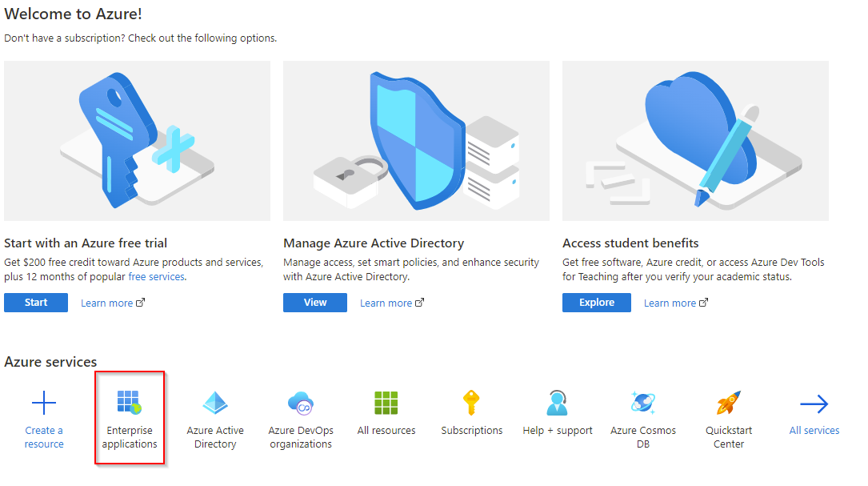Open Enterprise applications service
This screenshot has height=486, width=868.
(x=129, y=418)
